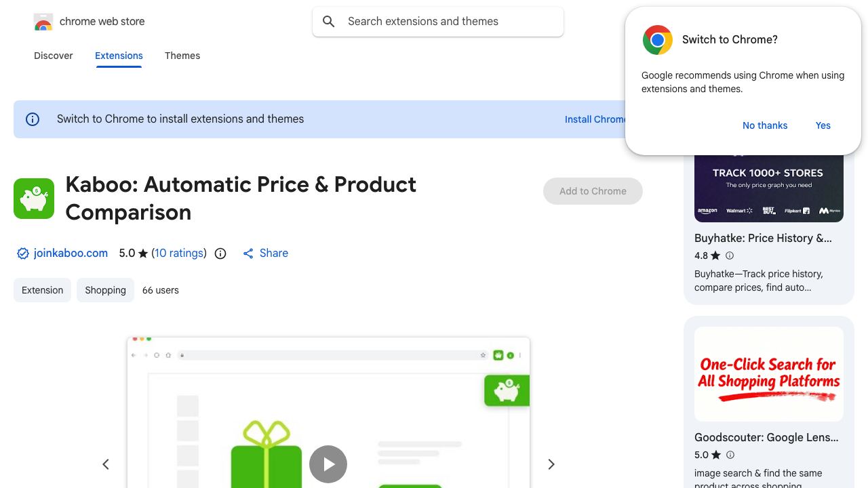The height and width of the screenshot is (488, 868).
Task: Click Yes in the Switch to Chrome popup
Action: (x=823, y=125)
